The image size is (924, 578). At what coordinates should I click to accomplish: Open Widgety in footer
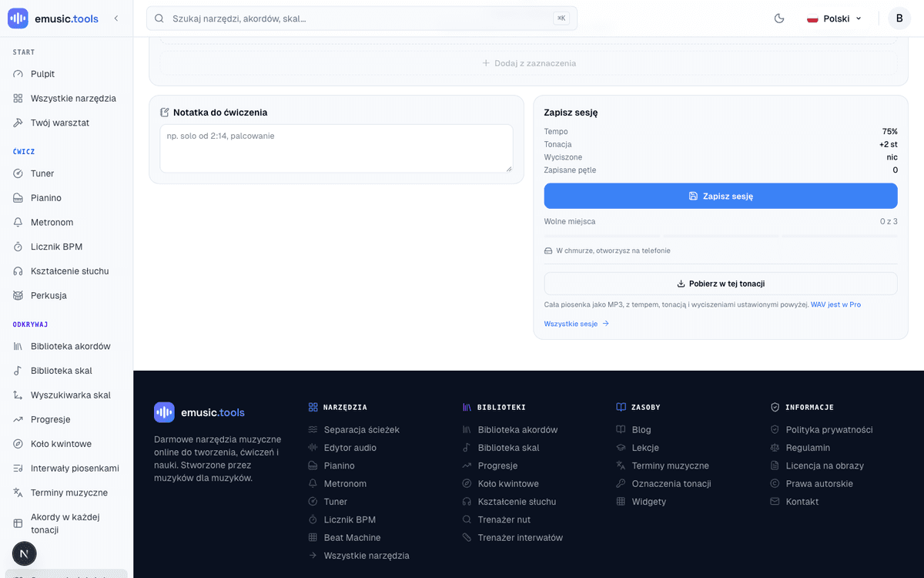(x=649, y=502)
